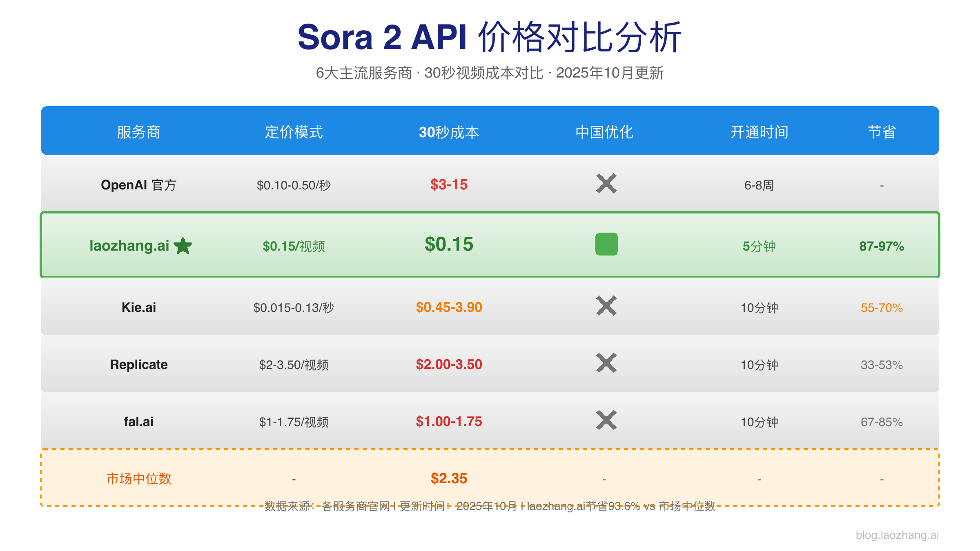Viewport: 980px width, 551px height.
Task: Click the 市场中位数 row label
Action: point(138,478)
